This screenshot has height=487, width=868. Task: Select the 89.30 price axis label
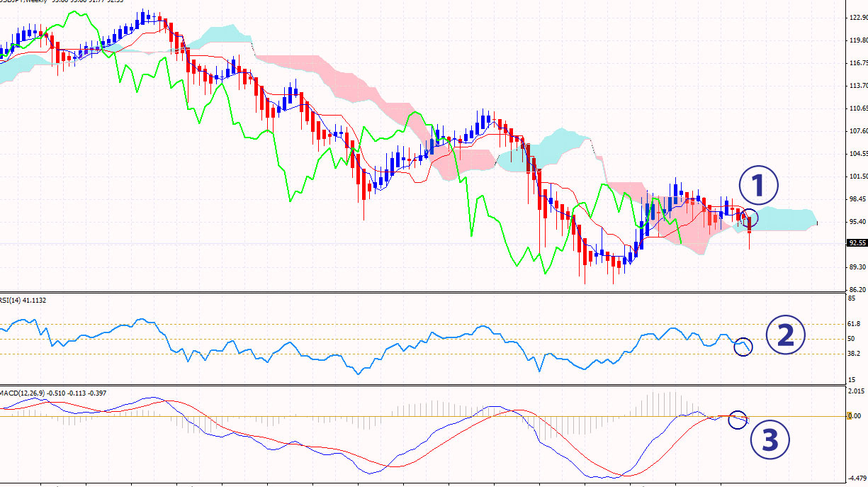[x=857, y=267]
